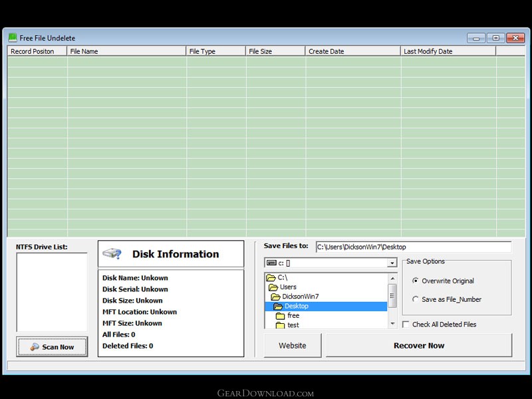Sort by File Size column header
532x399 pixels.
[275, 51]
